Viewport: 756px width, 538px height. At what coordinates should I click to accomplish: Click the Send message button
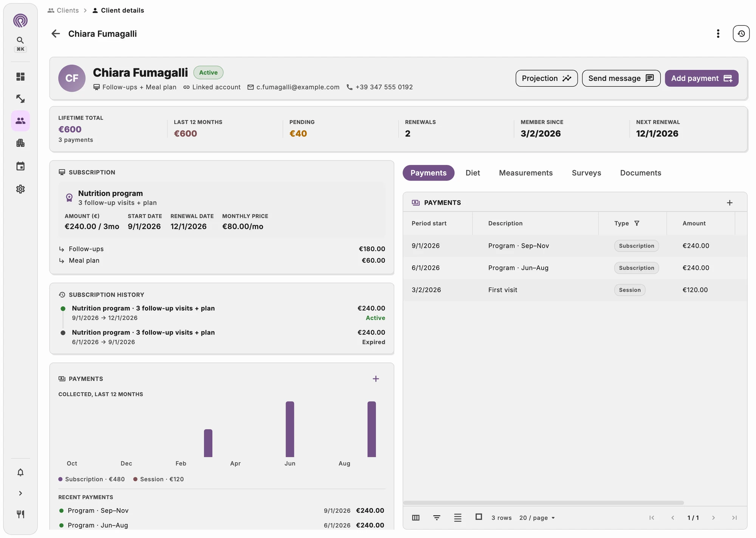point(621,78)
